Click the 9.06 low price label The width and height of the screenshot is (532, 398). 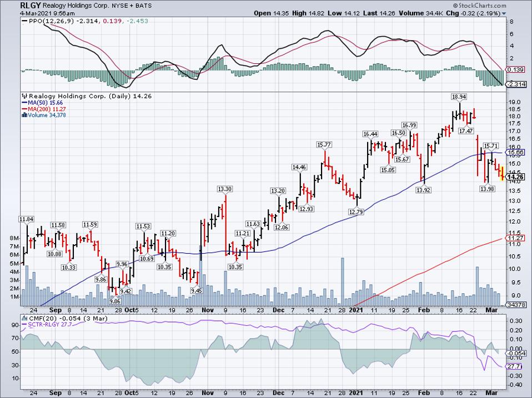[115, 301]
